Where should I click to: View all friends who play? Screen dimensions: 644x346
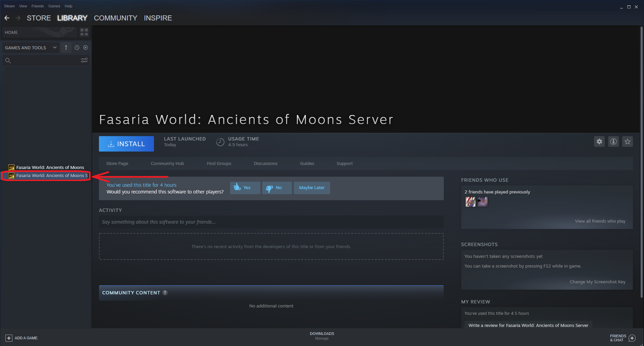coord(600,221)
